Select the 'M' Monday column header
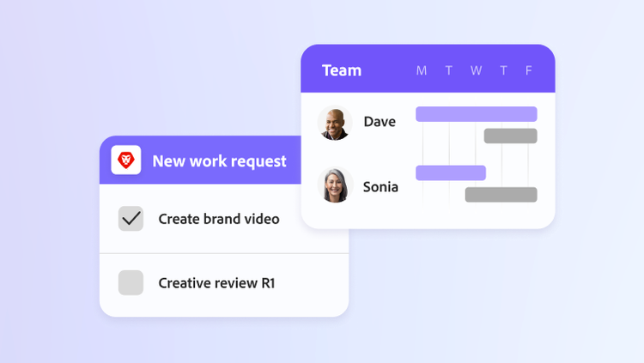The image size is (644, 363). coord(422,70)
